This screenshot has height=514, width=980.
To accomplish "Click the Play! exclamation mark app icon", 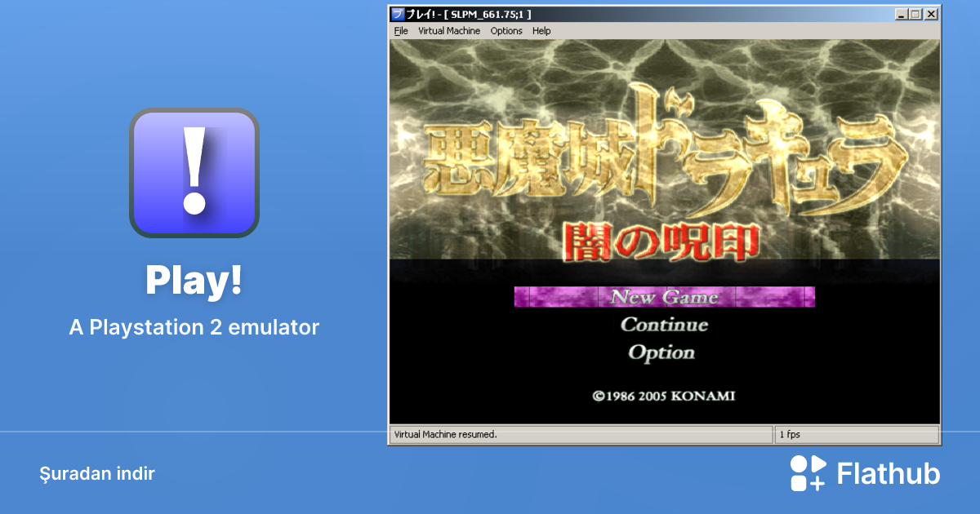I will point(194,173).
